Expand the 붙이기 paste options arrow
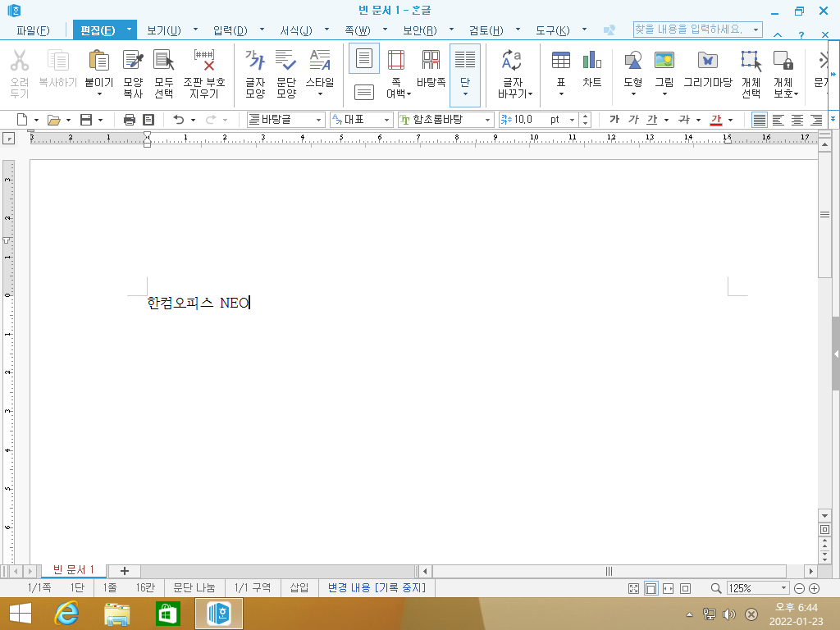 coord(99,94)
